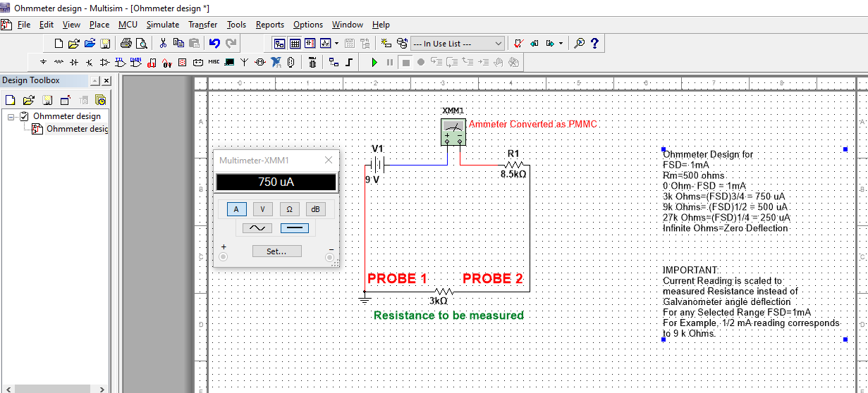Place a Diode component from toolbar
Viewport: 868px width, 393px height.
coord(74,63)
